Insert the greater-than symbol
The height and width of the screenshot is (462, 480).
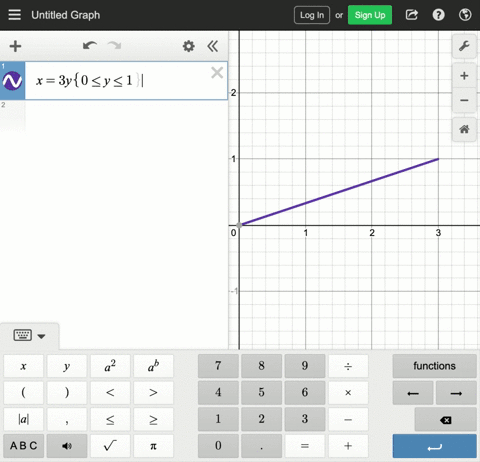coord(153,393)
